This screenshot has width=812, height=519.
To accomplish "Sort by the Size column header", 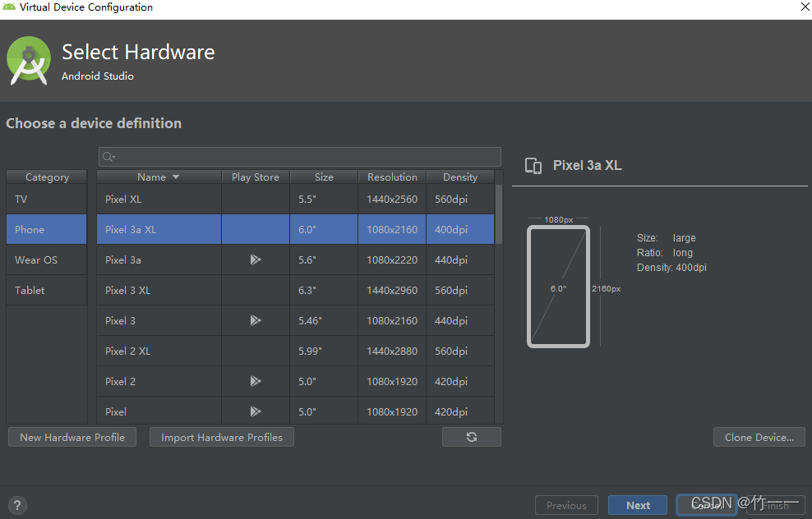I will [x=324, y=177].
